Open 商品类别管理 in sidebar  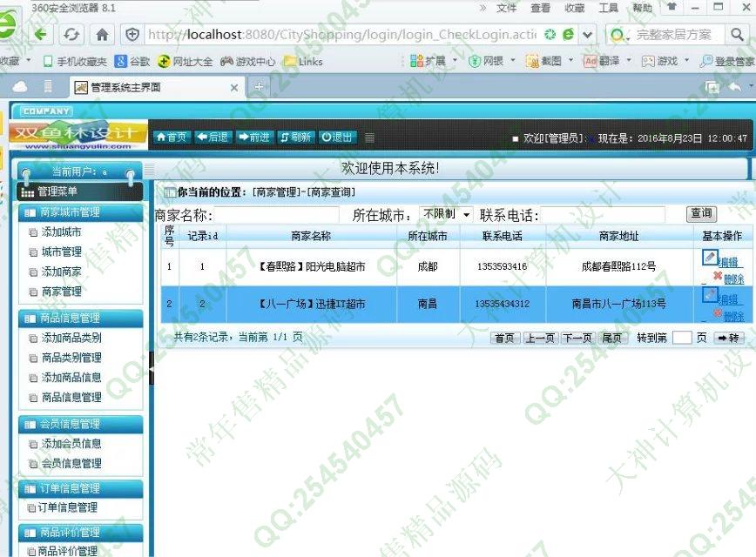pos(71,358)
